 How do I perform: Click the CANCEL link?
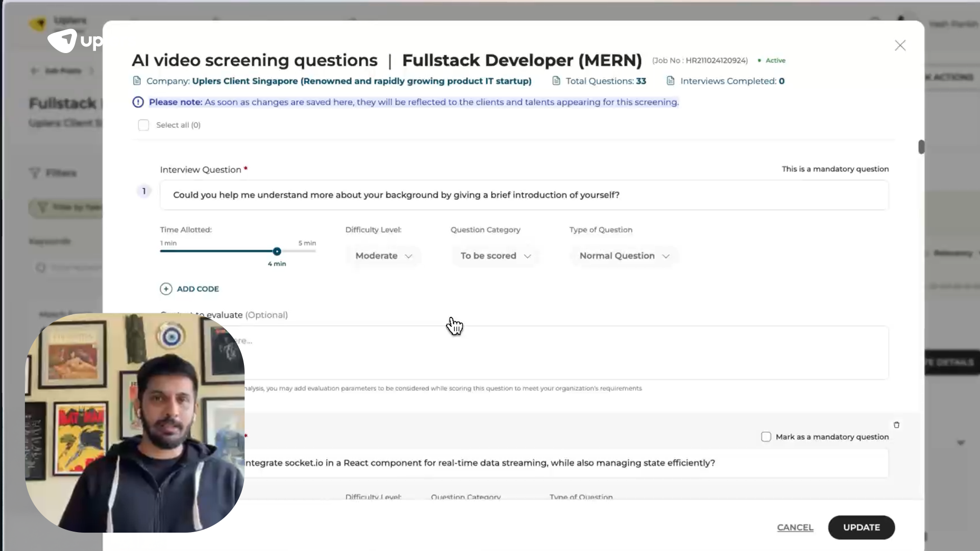(x=795, y=528)
